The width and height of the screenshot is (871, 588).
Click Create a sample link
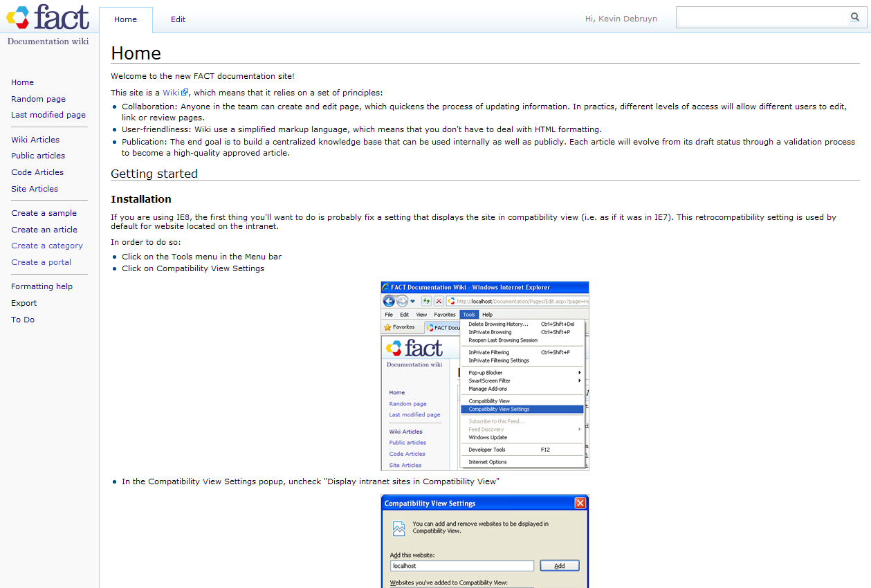44,213
